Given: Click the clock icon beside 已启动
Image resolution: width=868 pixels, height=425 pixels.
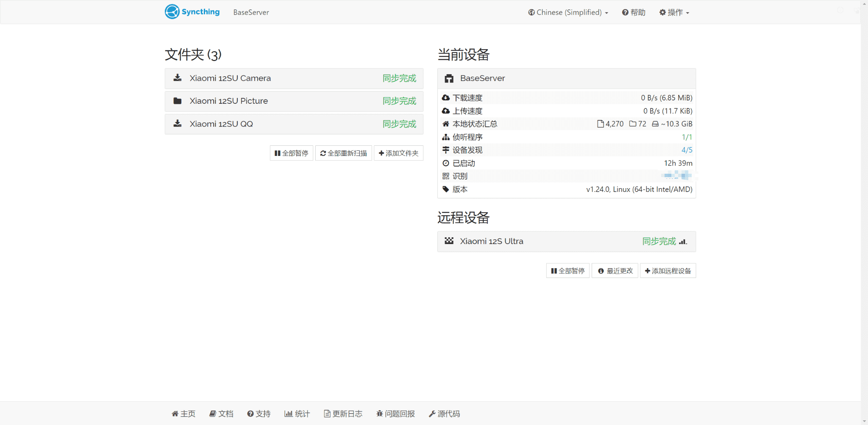Looking at the screenshot, I should pos(446,163).
